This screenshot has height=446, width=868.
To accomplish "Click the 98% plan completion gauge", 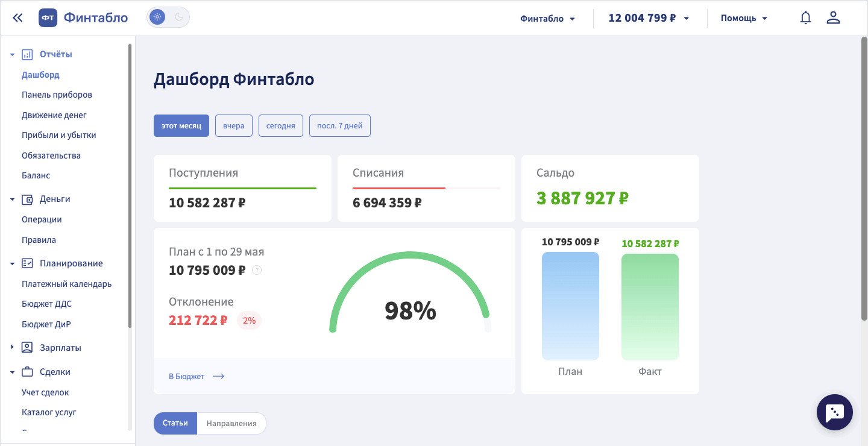I will coord(410,293).
